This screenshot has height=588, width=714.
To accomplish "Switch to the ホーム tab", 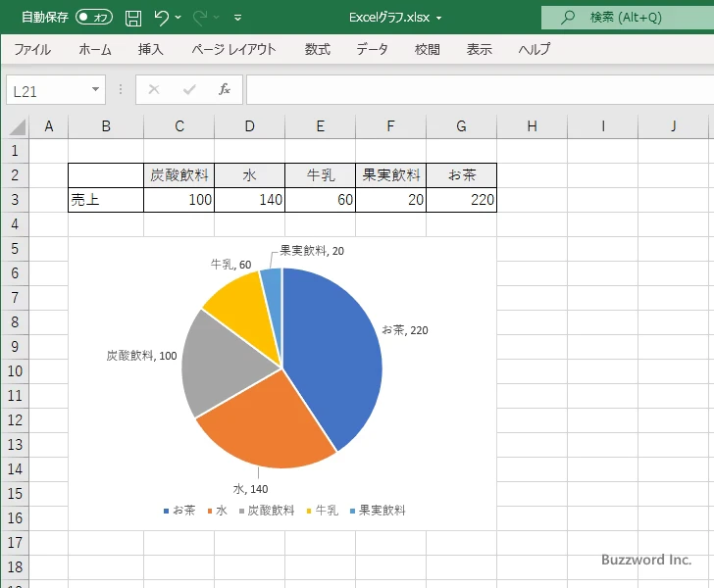I will point(95,49).
